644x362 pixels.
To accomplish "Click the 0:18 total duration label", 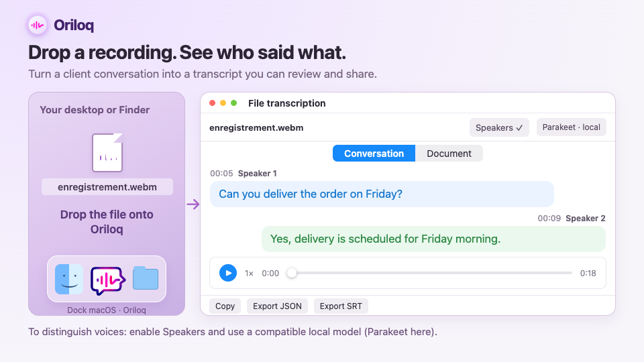I will (x=588, y=274).
